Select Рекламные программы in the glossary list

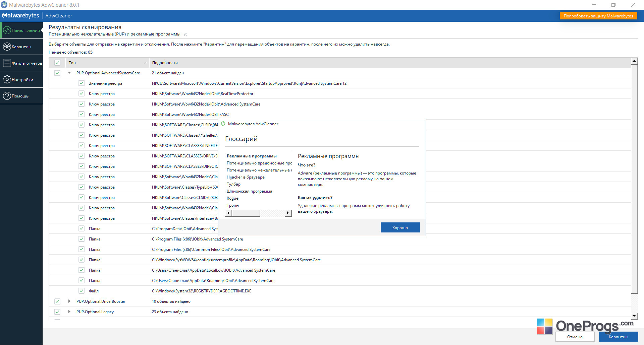click(252, 156)
